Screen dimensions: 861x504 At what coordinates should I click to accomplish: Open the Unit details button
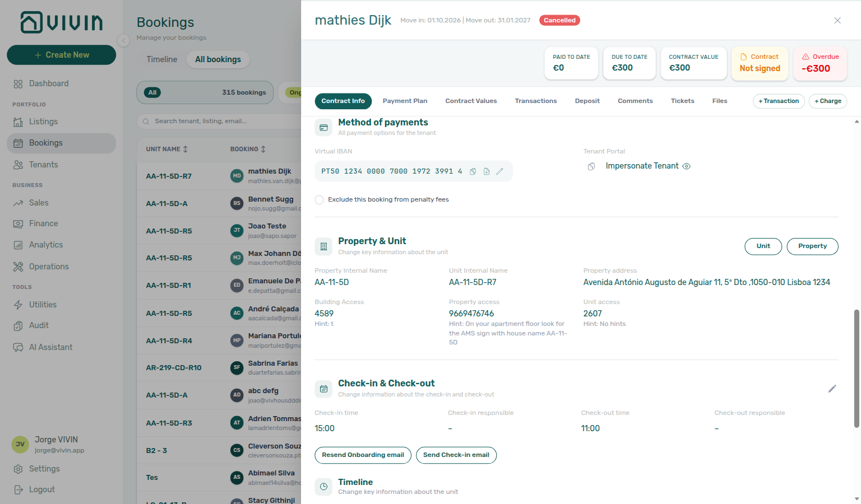coord(763,246)
